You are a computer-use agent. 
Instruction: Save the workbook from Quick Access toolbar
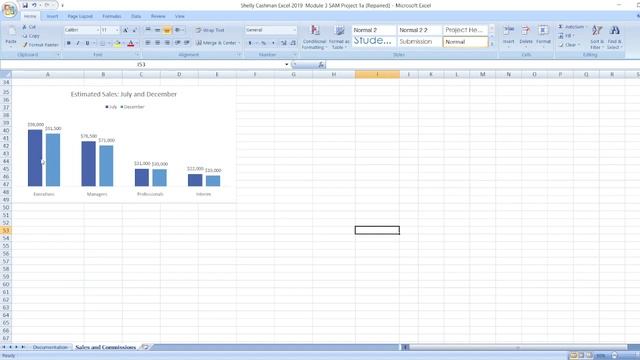click(x=25, y=5)
